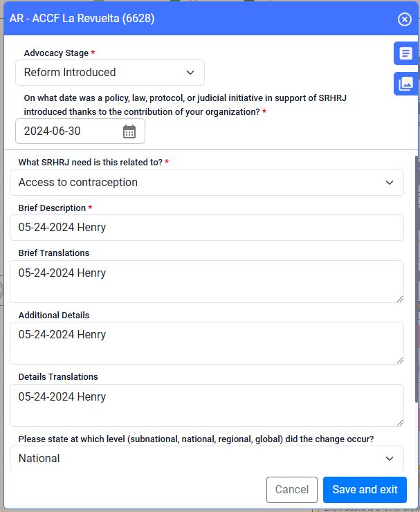
Task: Click the 2024-06-30 date field
Action: tap(80, 131)
